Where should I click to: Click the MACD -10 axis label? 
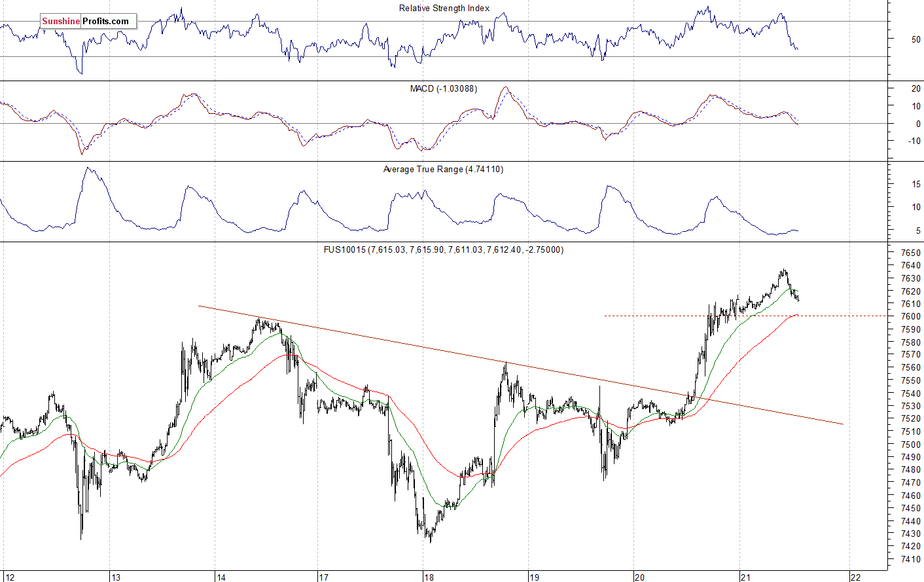(x=915, y=141)
